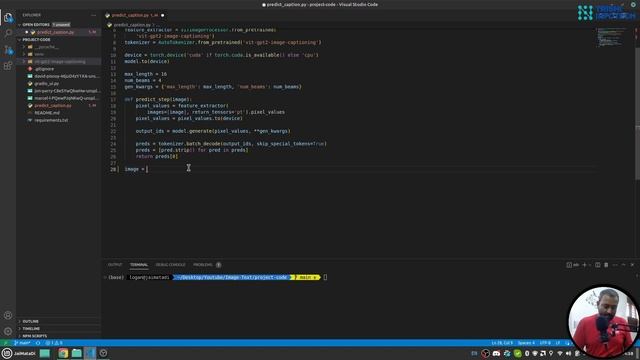Expand the NPM SCRIPTS section

[34, 336]
